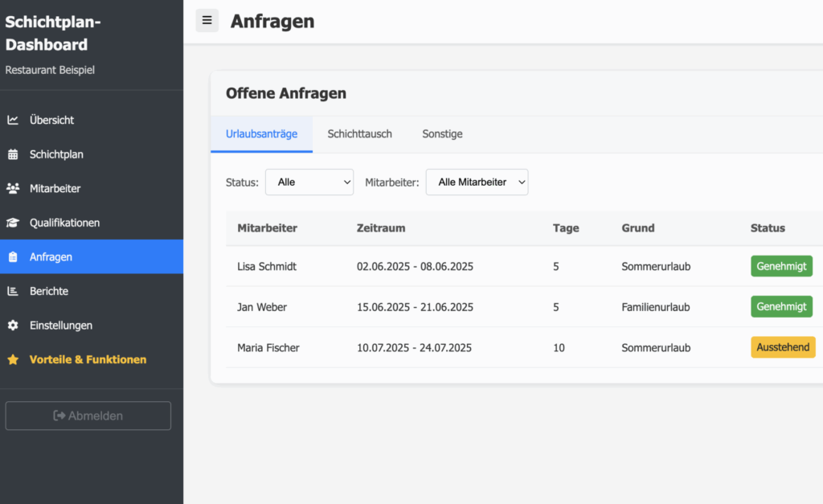The image size is (823, 504).
Task: Click the Mitarbeiter column header
Action: (x=267, y=227)
